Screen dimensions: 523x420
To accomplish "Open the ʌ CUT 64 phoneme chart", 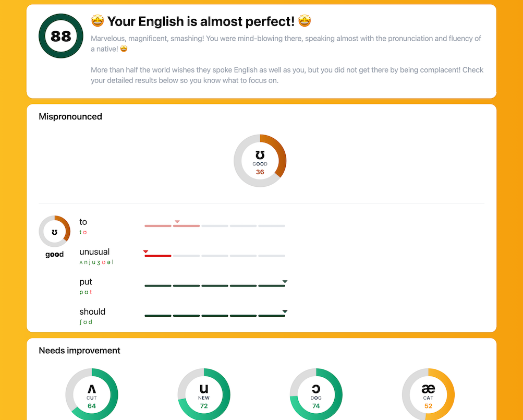I will [x=92, y=394].
